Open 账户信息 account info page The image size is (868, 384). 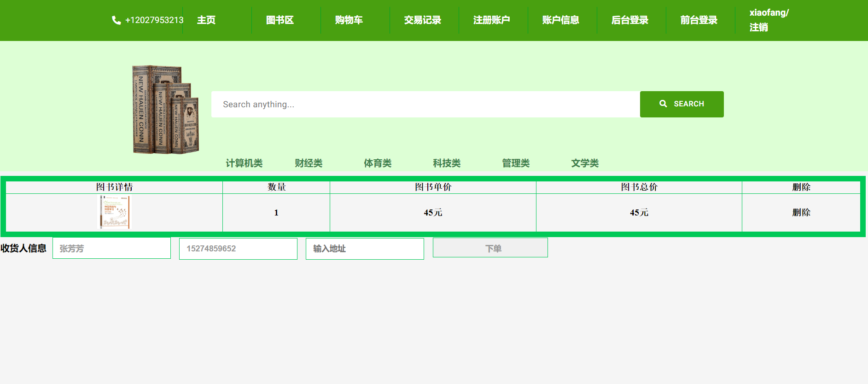(561, 20)
